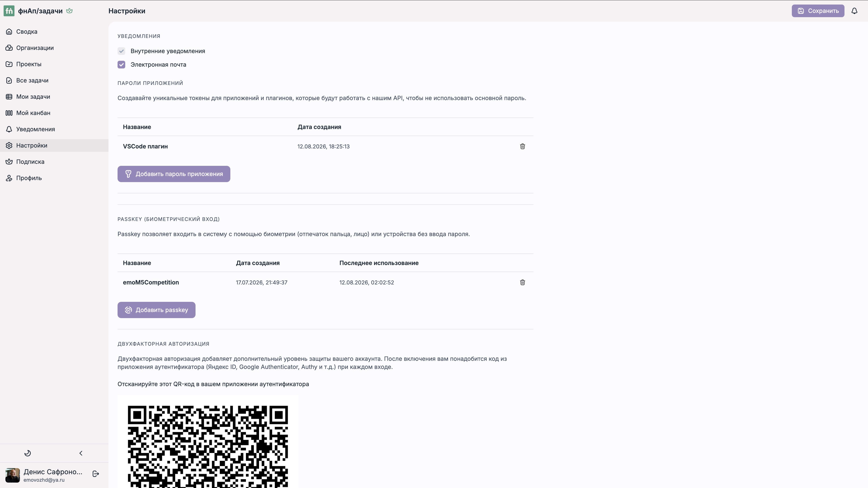
Task: Click the user avatar photo
Action: click(x=12, y=475)
